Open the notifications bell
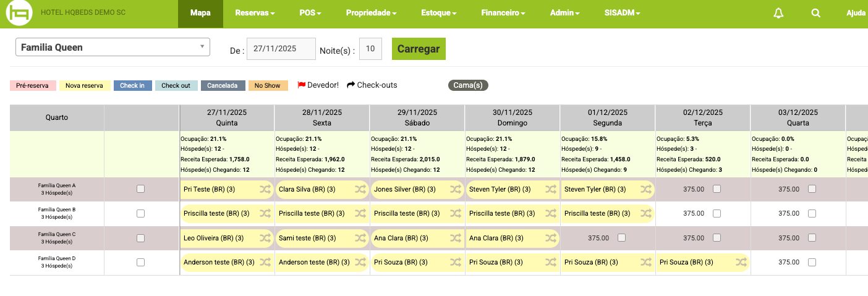This screenshot has width=868, height=296. 778,13
